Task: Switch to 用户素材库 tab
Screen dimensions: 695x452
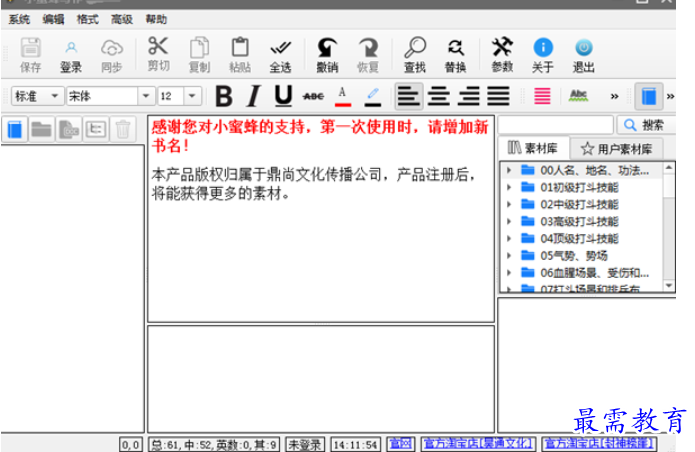Action: pos(617,149)
